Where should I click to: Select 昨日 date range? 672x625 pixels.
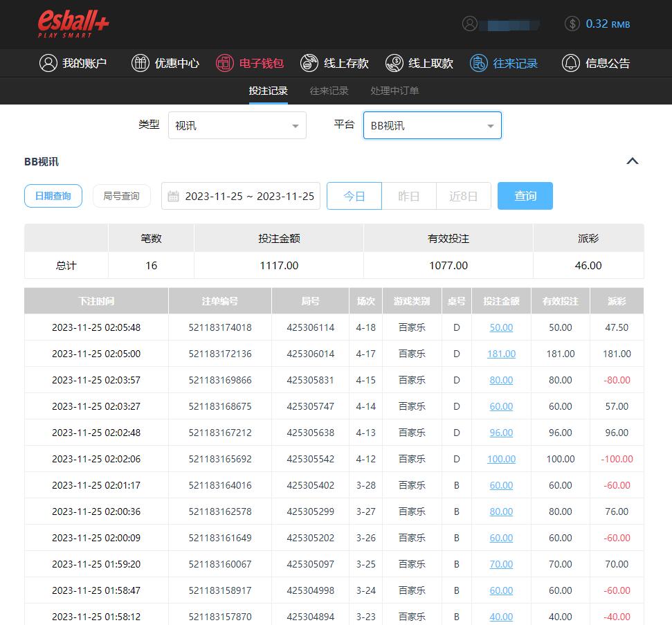(x=409, y=196)
